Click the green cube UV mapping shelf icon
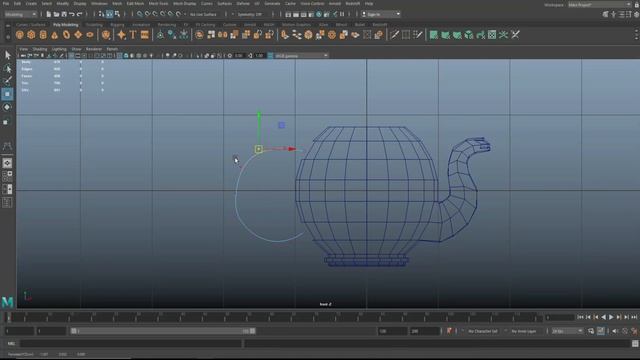The height and width of the screenshot is (360, 640). pos(469,35)
